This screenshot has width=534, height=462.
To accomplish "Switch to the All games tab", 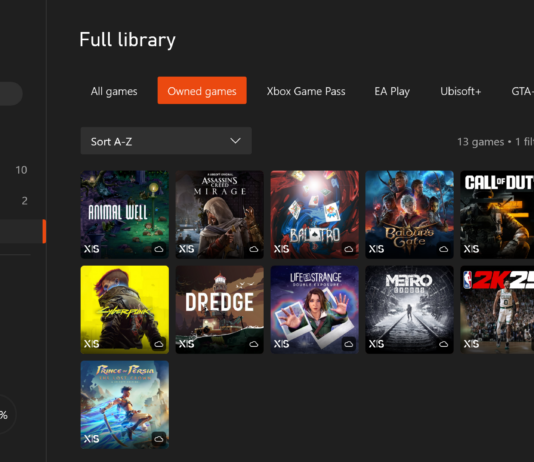I will tap(114, 91).
